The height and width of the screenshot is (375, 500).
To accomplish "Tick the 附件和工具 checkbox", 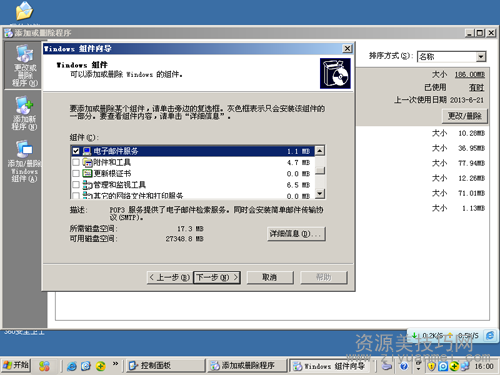I will (x=76, y=162).
